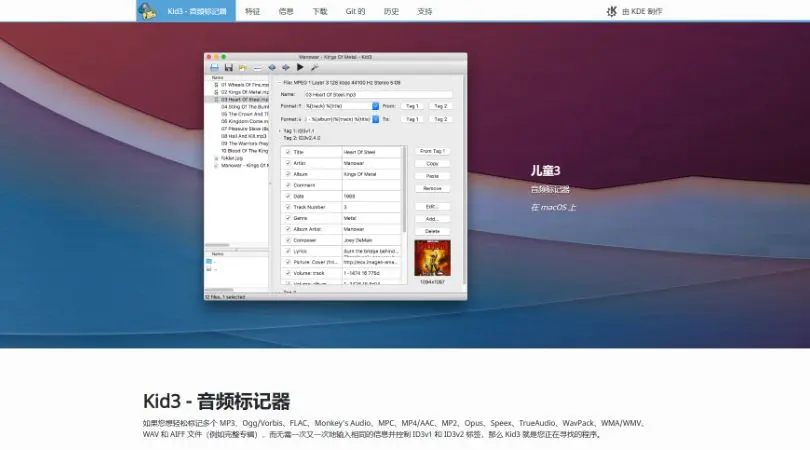
Task: Toggle the Volume: track checkbox
Action: pos(288,273)
